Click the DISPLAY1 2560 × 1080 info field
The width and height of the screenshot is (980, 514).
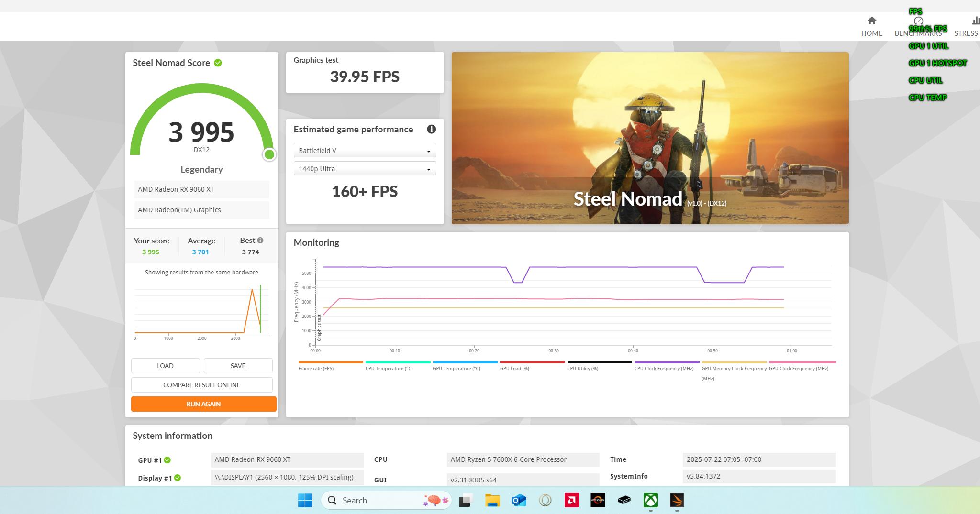tap(287, 477)
